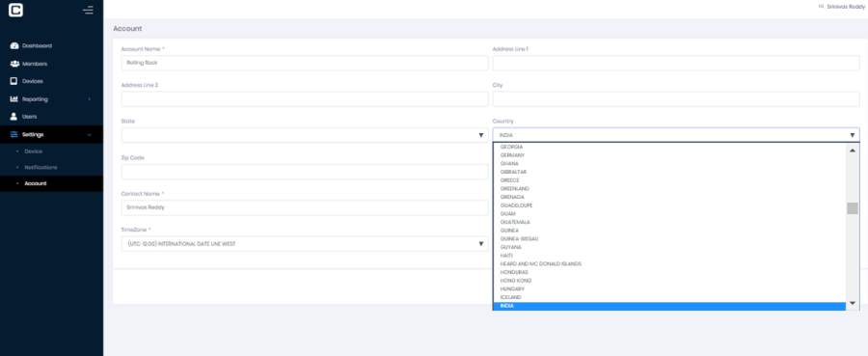
Task: Click the Reporting chart icon
Action: 14,99
